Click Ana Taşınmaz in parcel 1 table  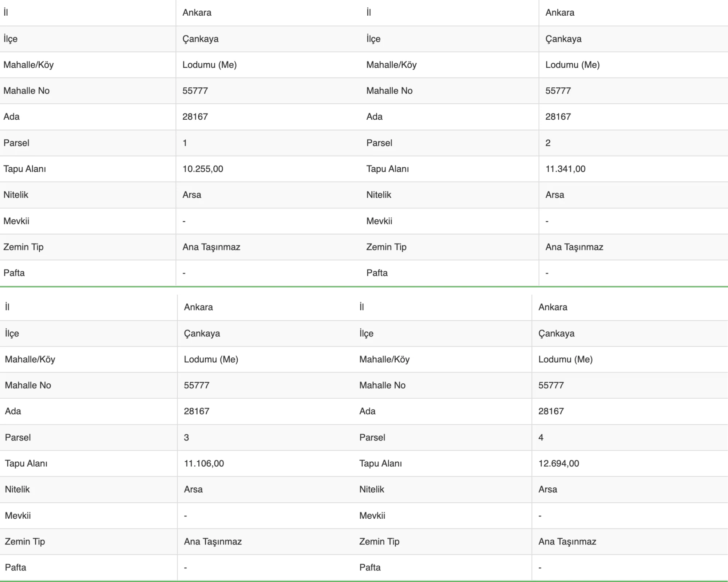click(x=211, y=247)
